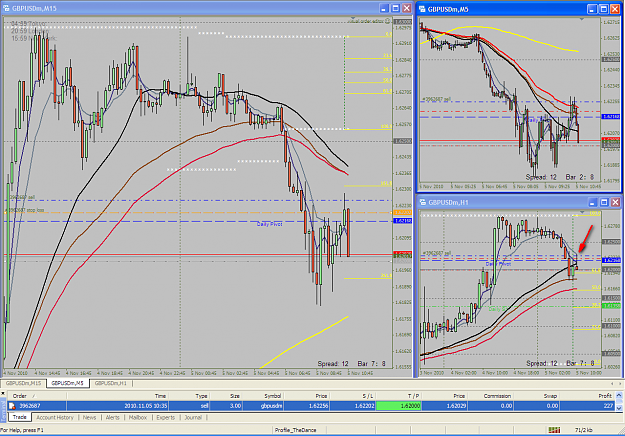Screen dimensions: 625x436
Task: Click the connection status bars icon
Action: (x=554, y=430)
